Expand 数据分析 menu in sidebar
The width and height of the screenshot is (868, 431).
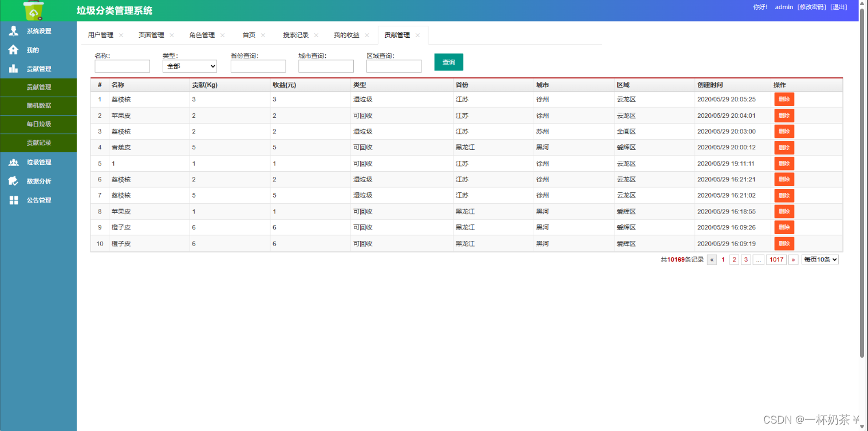pos(38,181)
